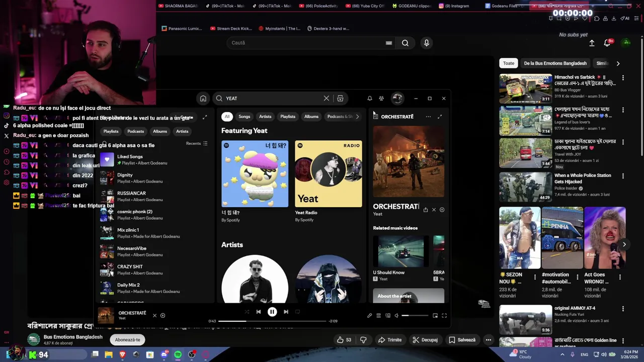Toggle repeat in Spotify player
The image size is (644, 362).
coord(298,312)
